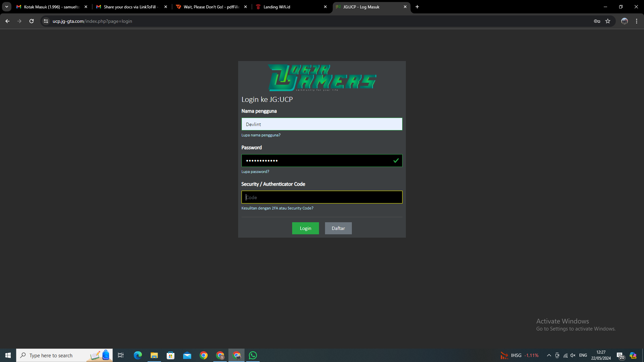
Task: Open the 'Lupa nama pengguna?' link
Action: point(261,135)
